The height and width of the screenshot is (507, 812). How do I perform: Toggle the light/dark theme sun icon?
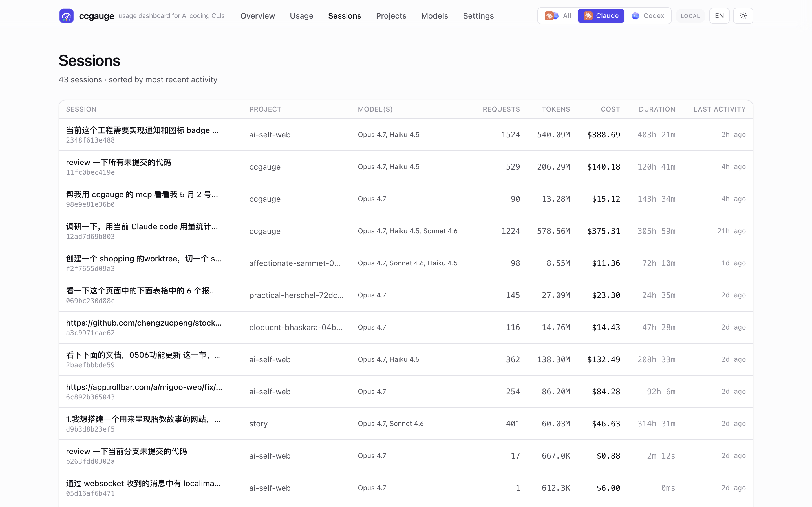coord(743,16)
